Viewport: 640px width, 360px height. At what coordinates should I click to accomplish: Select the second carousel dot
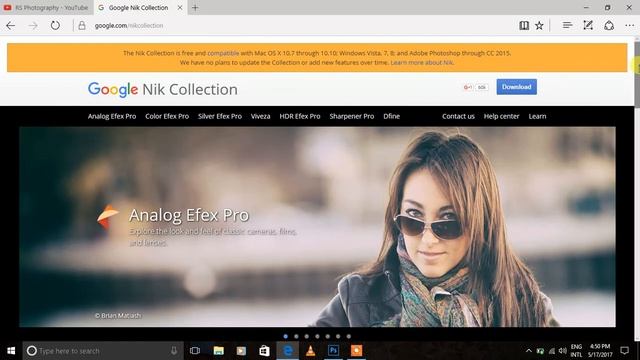pyautogui.click(x=296, y=336)
